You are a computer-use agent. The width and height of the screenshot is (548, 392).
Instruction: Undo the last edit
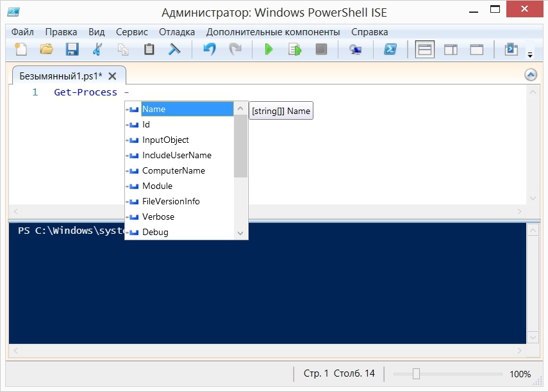[210, 49]
